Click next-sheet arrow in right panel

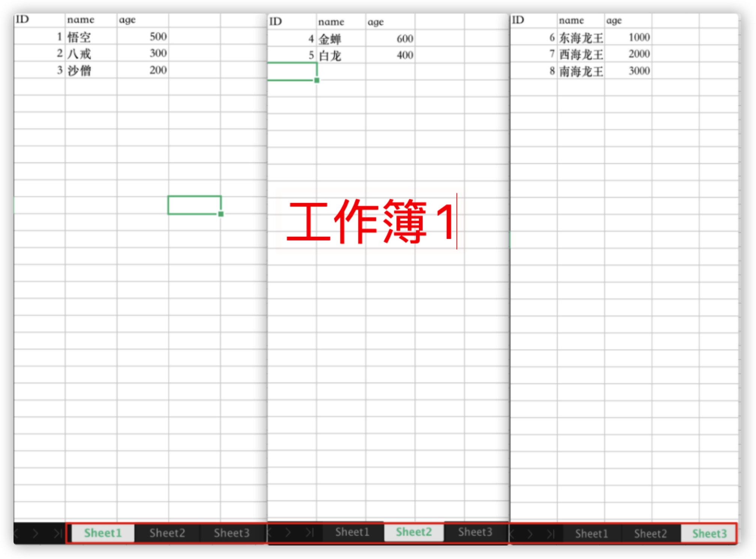(530, 534)
